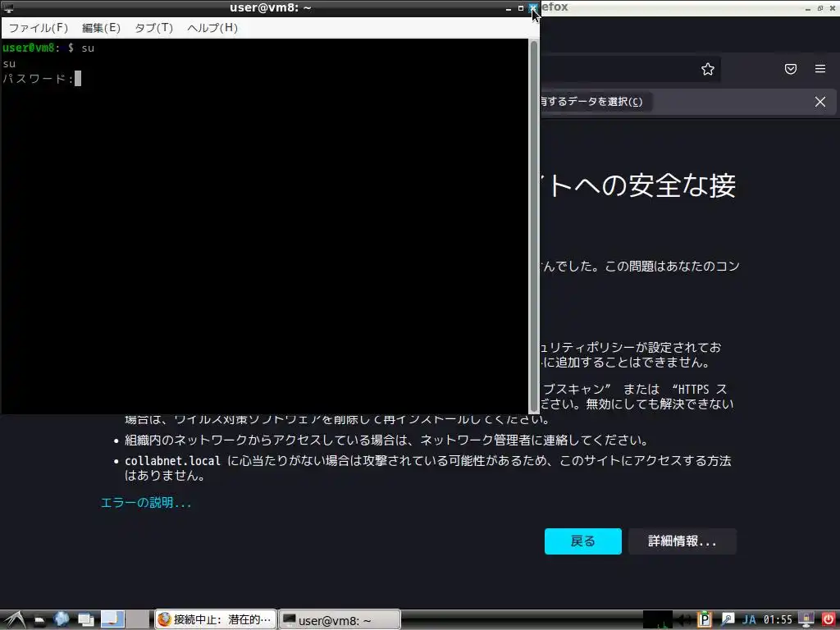Screen dimensions: 840x630
Task: Close the user@vm8 terminal window
Action: tap(533, 8)
